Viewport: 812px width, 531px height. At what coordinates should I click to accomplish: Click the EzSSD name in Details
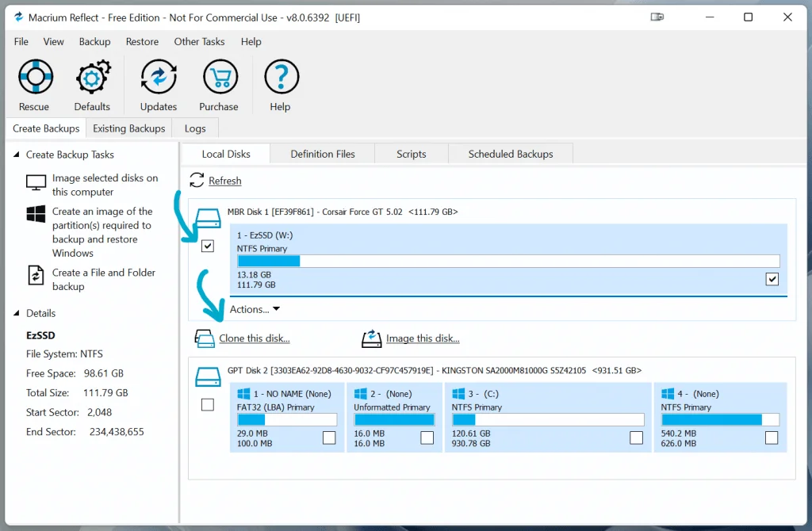[40, 335]
